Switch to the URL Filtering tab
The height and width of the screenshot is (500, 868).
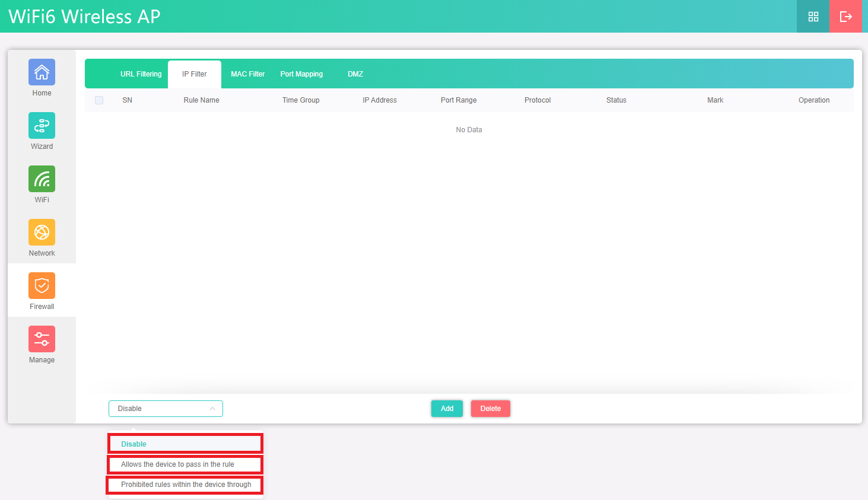click(141, 74)
